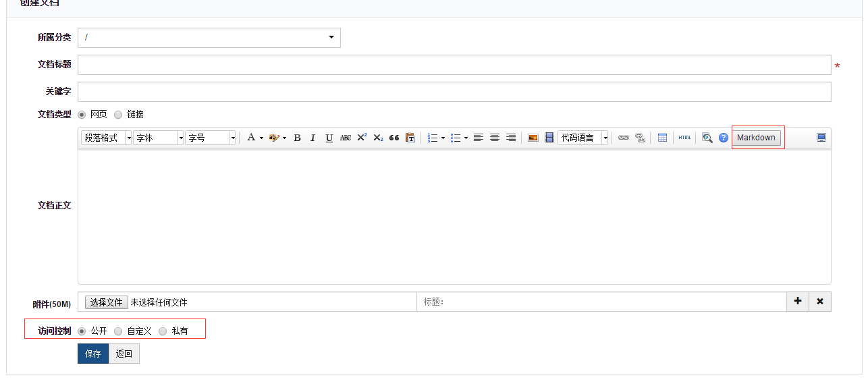868x388 pixels.
Task: Apply subscript formatting
Action: point(378,138)
